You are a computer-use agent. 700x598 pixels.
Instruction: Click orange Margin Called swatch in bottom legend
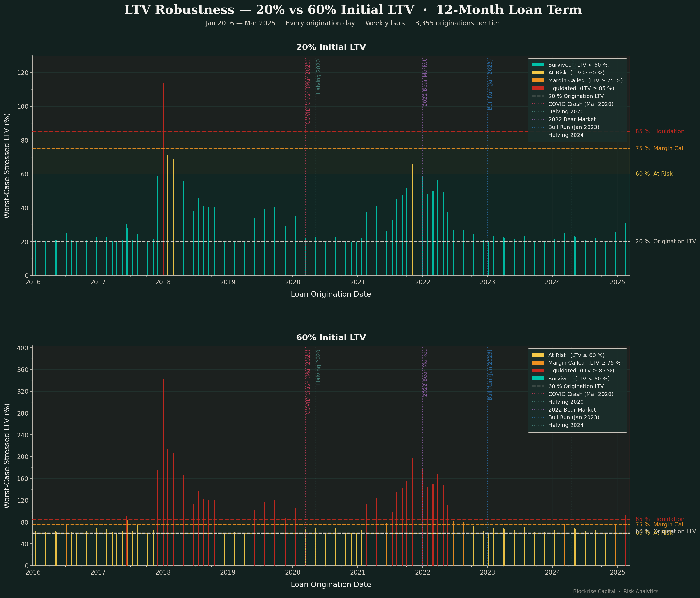[x=538, y=363]
